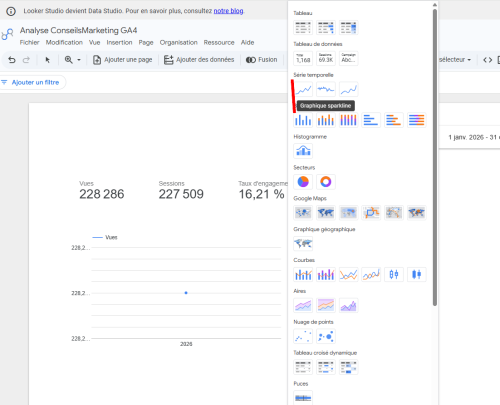Select the 69.3K compact scorecard
The image size is (500, 405).
326,58
